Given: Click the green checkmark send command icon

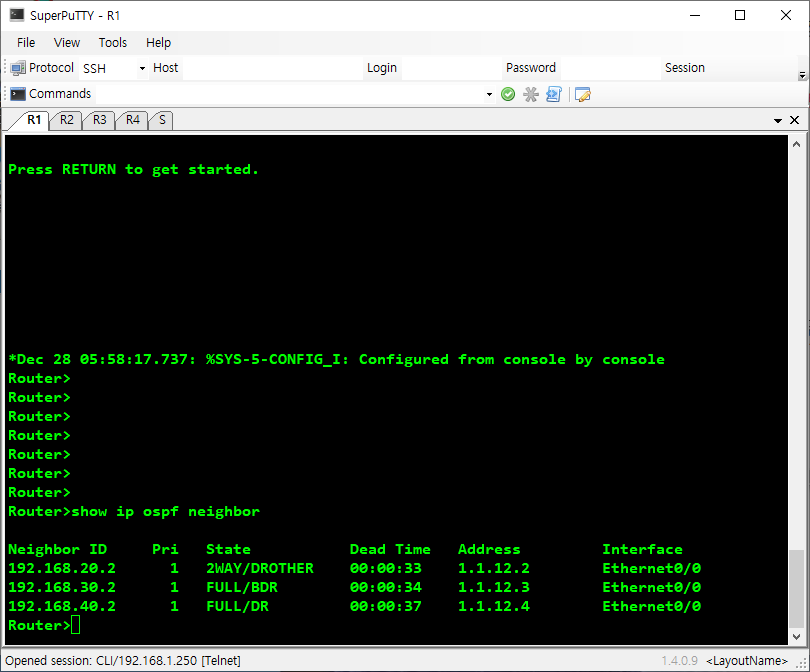Looking at the screenshot, I should point(508,94).
